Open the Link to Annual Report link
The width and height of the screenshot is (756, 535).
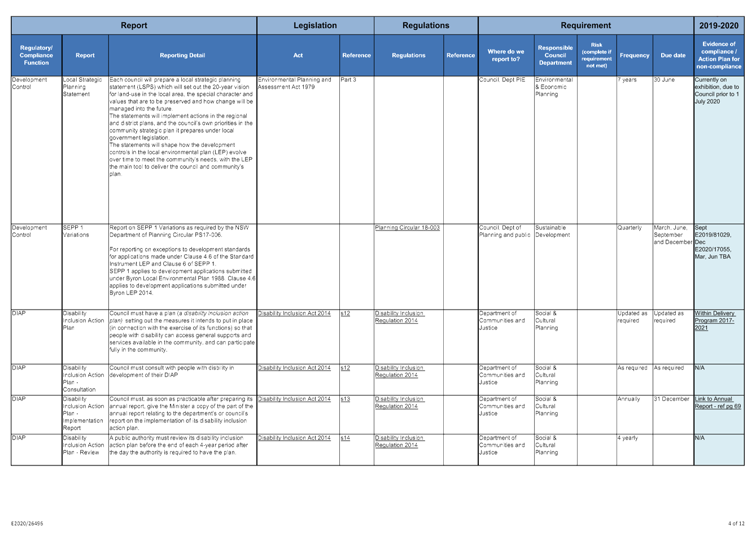(x=717, y=402)
